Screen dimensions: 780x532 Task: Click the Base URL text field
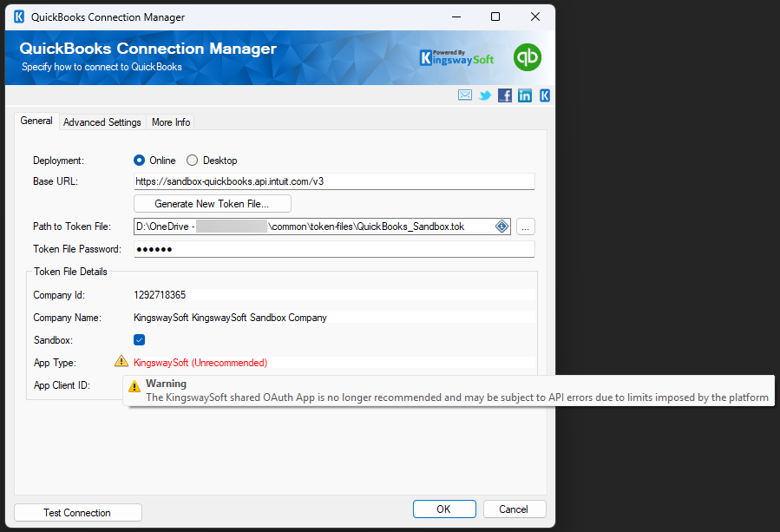pyautogui.click(x=334, y=181)
